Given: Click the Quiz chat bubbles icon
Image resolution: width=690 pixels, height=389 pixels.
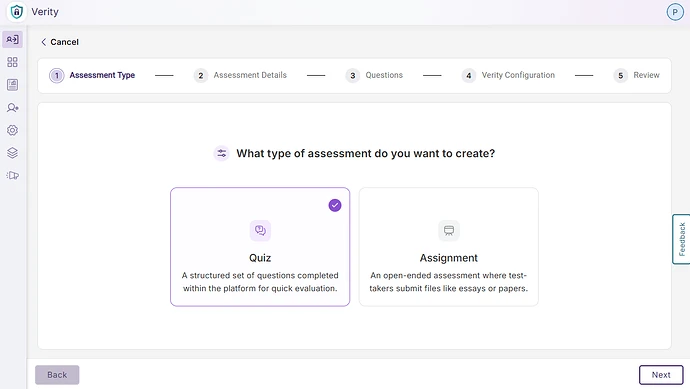Looking at the screenshot, I should [x=260, y=231].
